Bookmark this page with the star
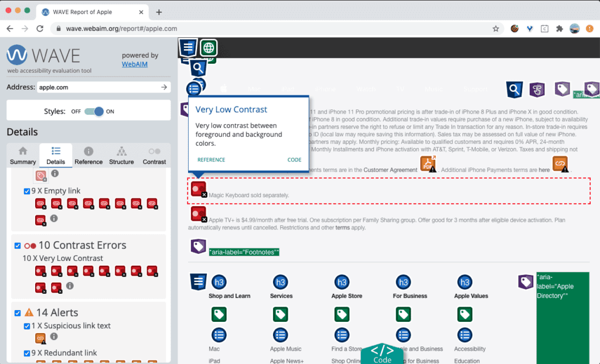This screenshot has height=364, width=600. [496, 29]
